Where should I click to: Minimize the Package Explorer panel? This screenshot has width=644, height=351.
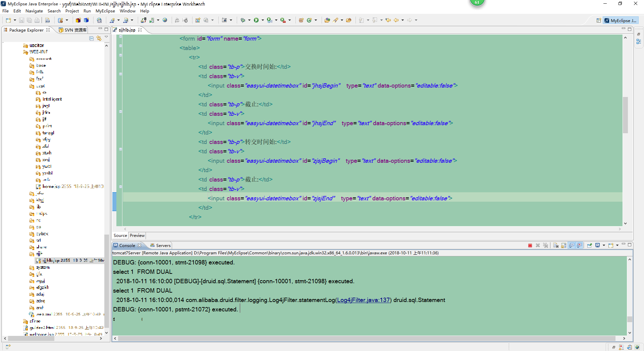click(100, 29)
